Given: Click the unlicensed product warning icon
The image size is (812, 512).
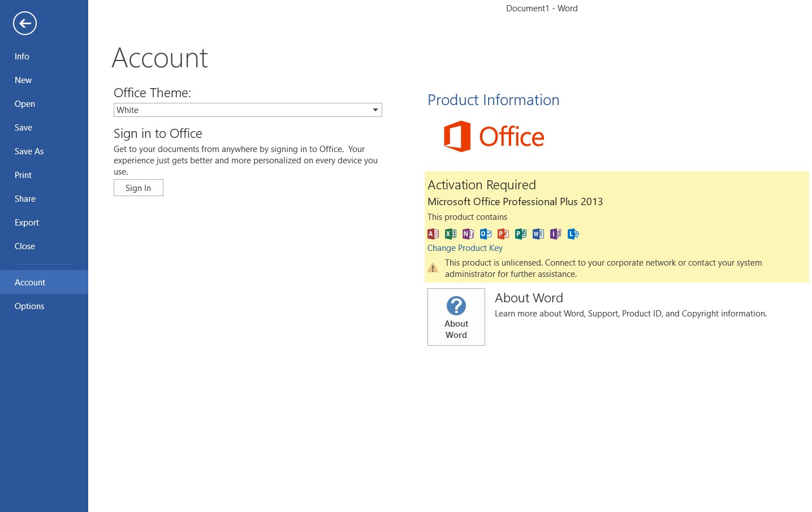Looking at the screenshot, I should [433, 267].
